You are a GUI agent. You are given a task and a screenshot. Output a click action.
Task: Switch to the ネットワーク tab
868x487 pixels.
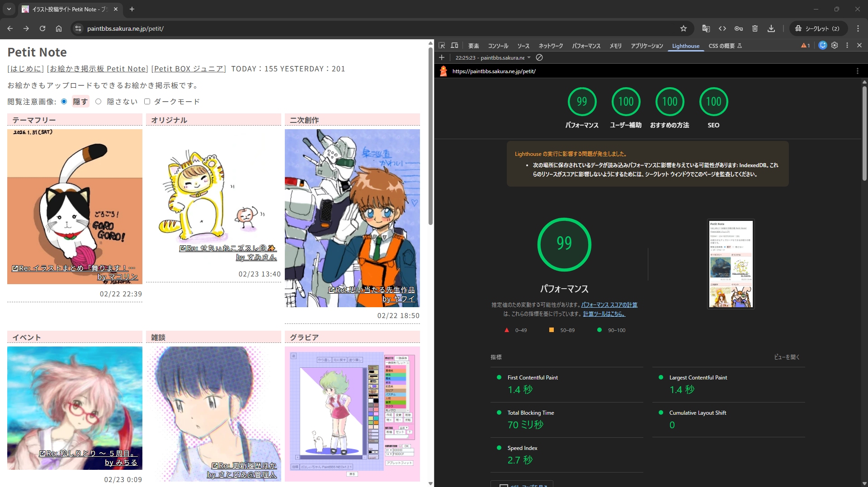[x=550, y=46]
